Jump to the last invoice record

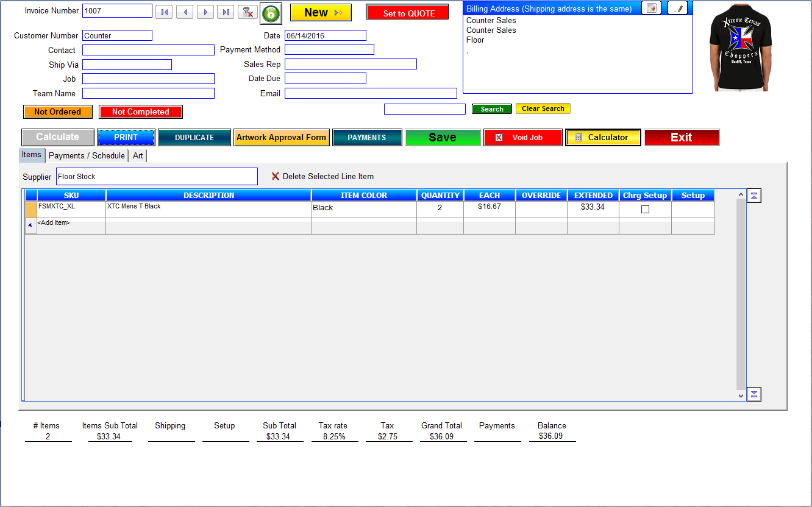tap(226, 12)
